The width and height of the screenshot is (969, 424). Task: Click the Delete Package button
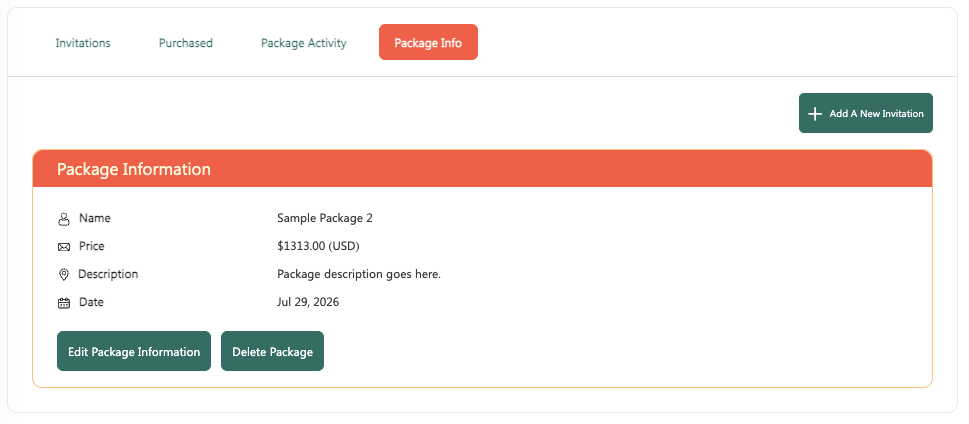273,352
